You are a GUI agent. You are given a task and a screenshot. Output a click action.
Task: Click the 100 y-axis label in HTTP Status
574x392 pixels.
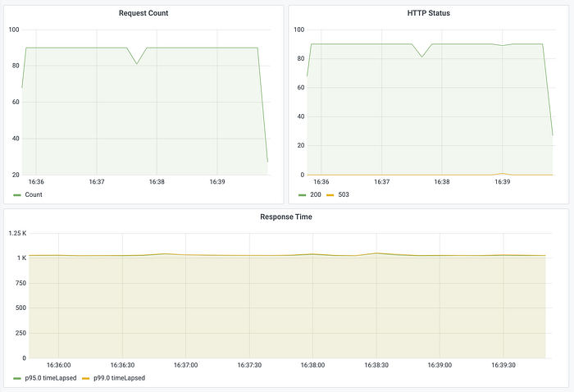pos(299,30)
